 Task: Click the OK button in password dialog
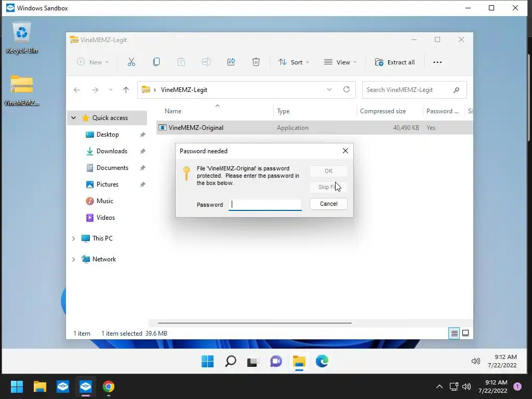coord(328,171)
